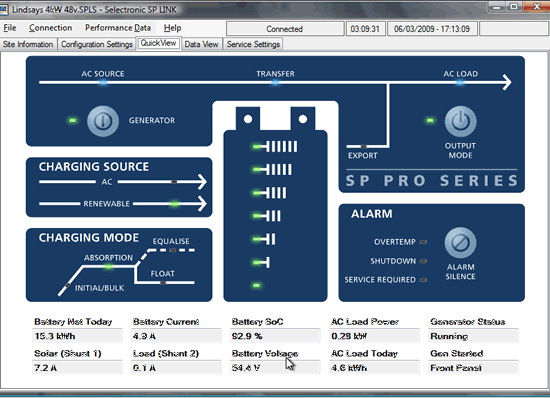Switch to the Configuration Settings tab

(x=97, y=44)
